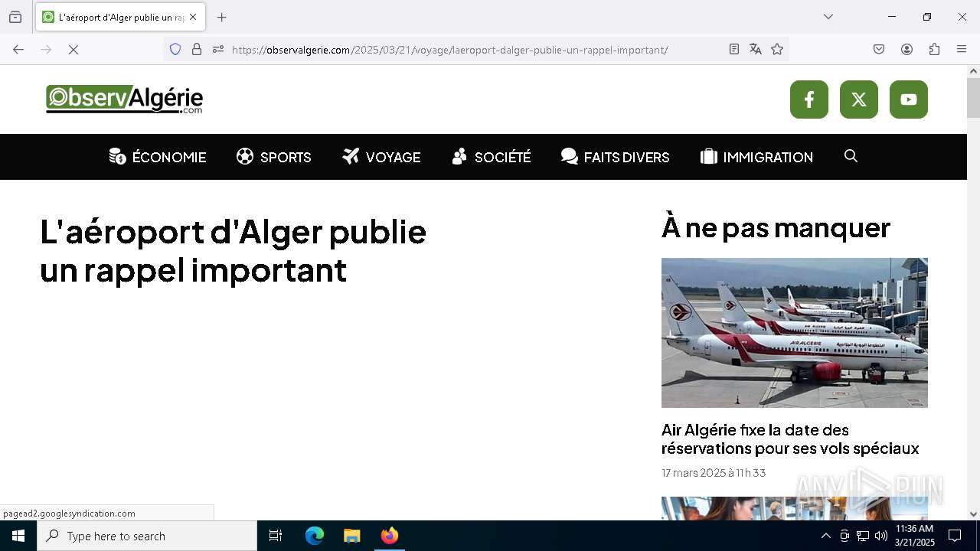Open the Immigration section
This screenshot has width=980, height=551.
(x=756, y=157)
